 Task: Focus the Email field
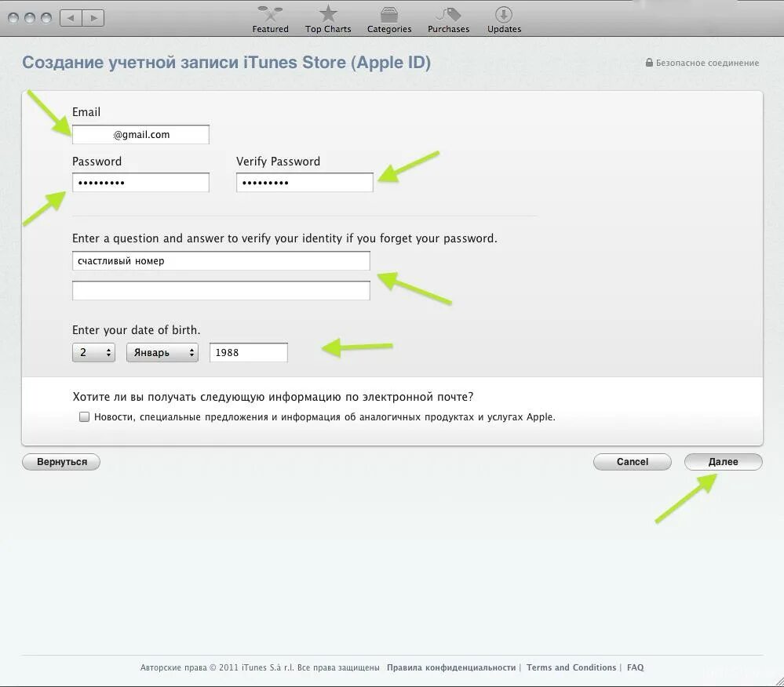point(140,134)
